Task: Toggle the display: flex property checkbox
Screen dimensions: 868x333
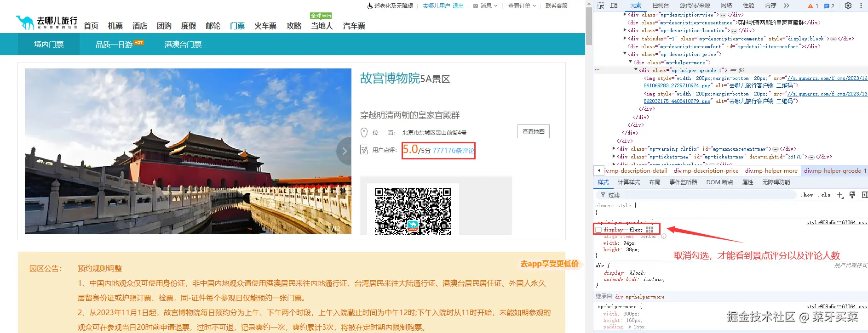Action: 598,230
